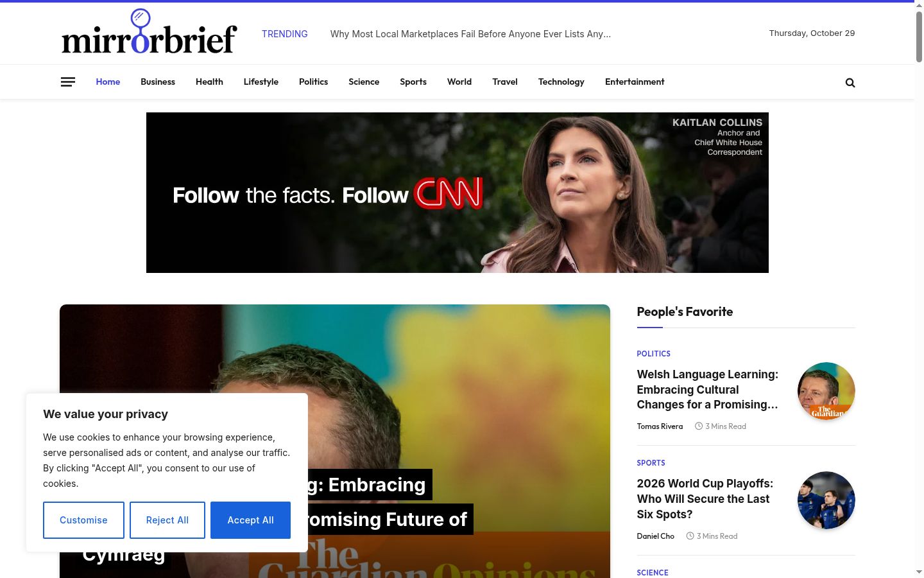Click the 'We value your privacy' heading

pos(106,414)
